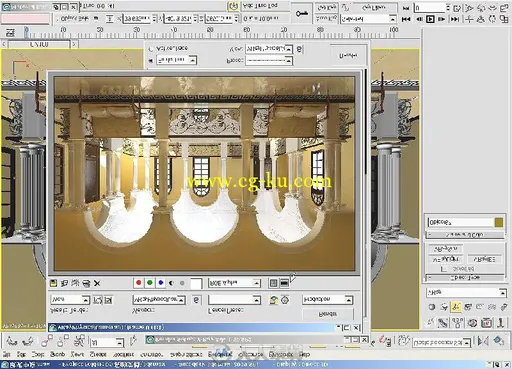Screen dimensions: 512x369
Task: Collapse the Object Type rollout
Action: tap(465, 277)
